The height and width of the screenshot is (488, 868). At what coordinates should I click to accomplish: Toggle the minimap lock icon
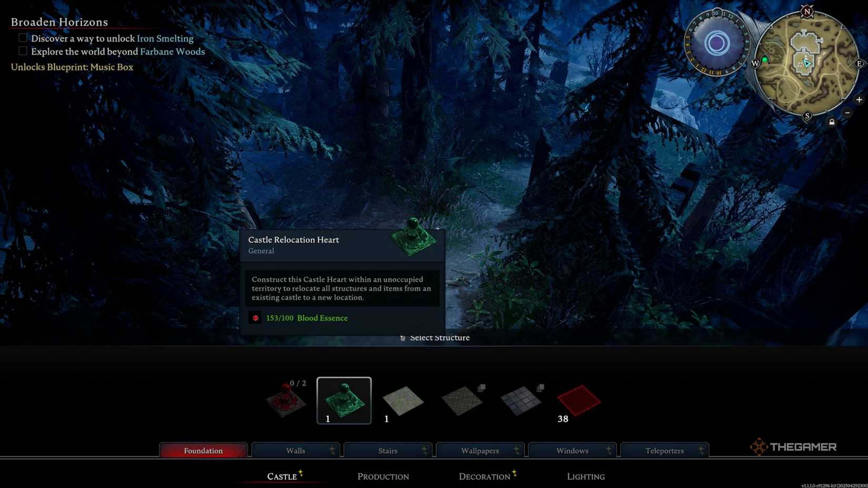pos(832,122)
